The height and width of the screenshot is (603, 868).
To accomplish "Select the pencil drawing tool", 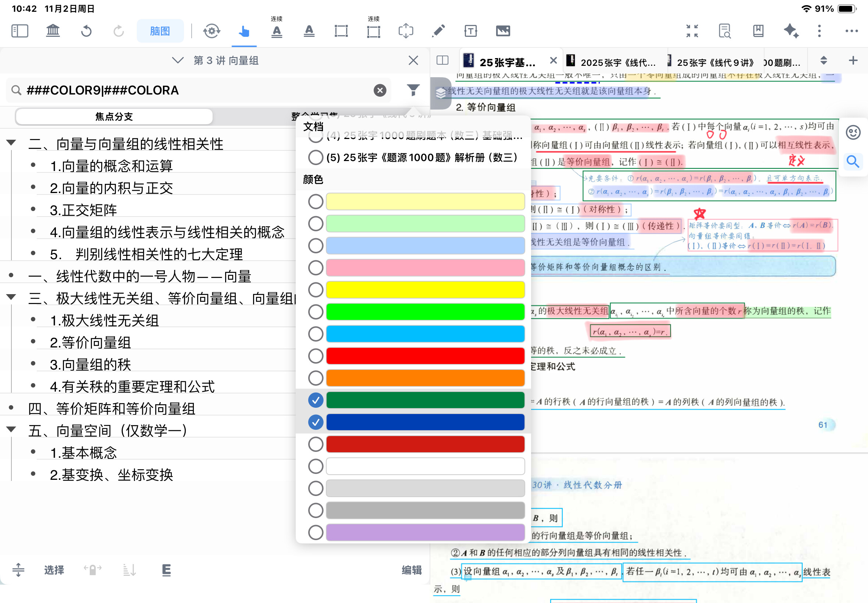I will (x=438, y=31).
